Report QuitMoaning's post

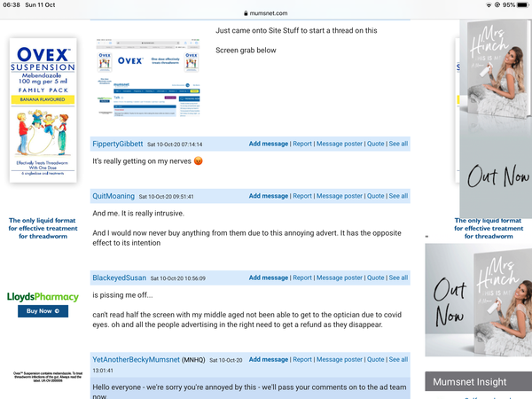[x=302, y=196]
